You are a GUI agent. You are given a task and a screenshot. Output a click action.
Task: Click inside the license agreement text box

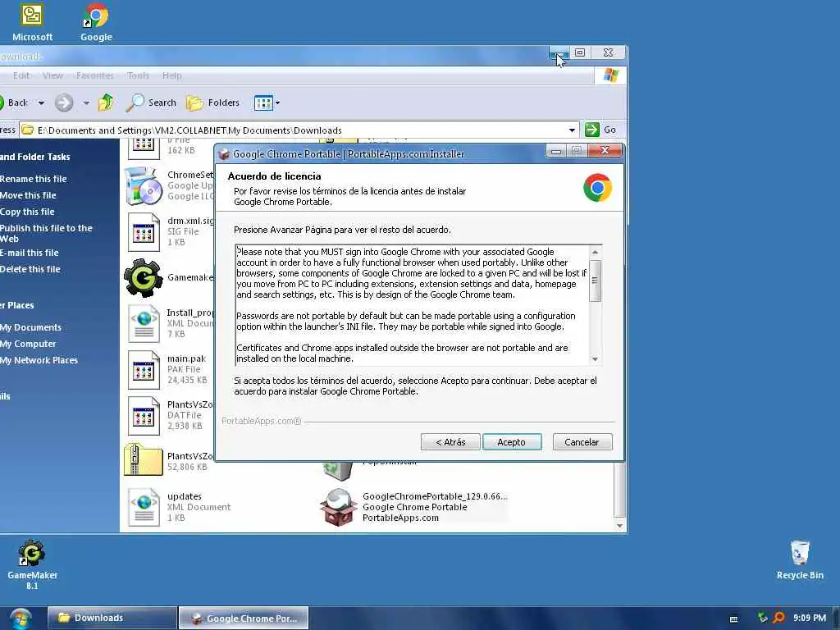pyautogui.click(x=412, y=305)
